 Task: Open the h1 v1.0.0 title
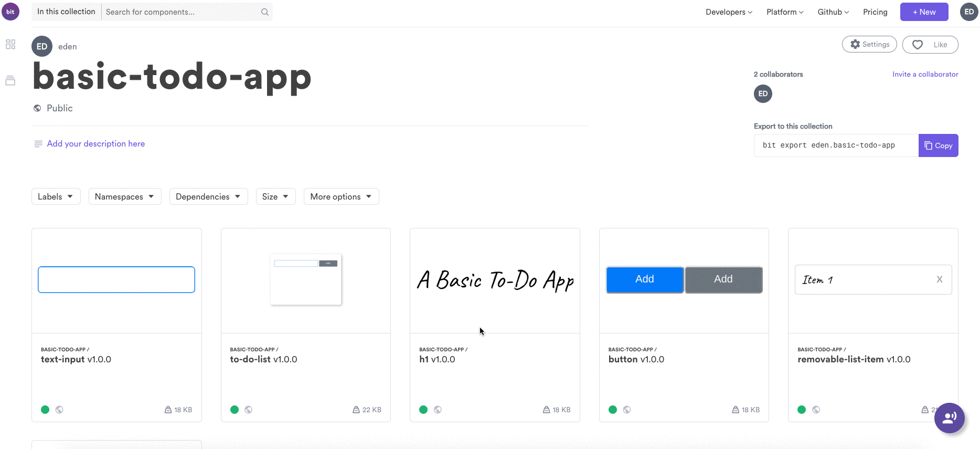[437, 360]
